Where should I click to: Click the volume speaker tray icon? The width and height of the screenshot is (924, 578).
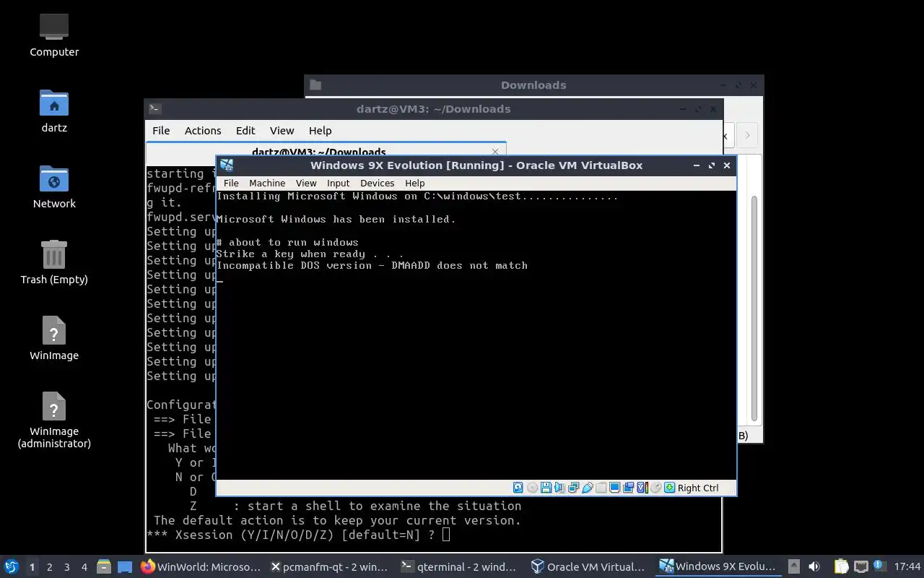[x=814, y=566]
